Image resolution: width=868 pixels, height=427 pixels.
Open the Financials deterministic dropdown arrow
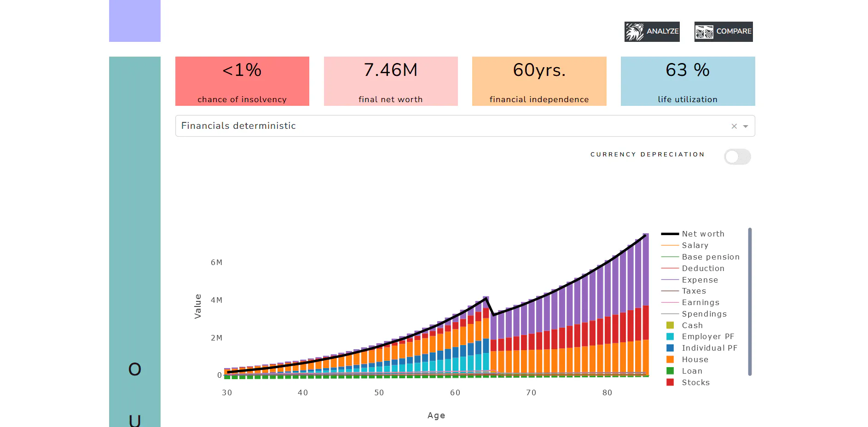point(746,126)
